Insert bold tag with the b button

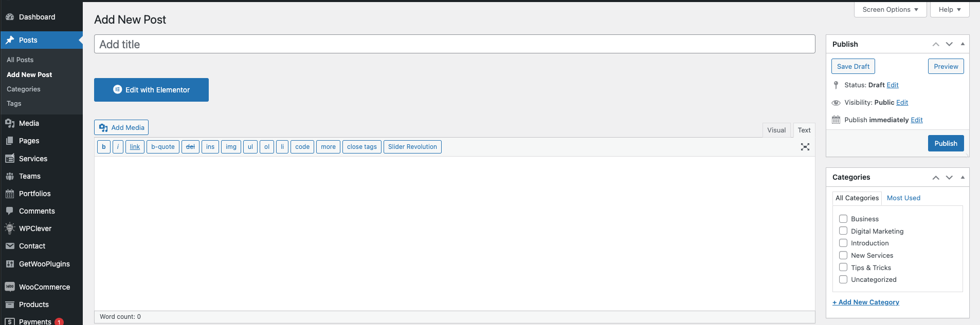[x=103, y=147]
